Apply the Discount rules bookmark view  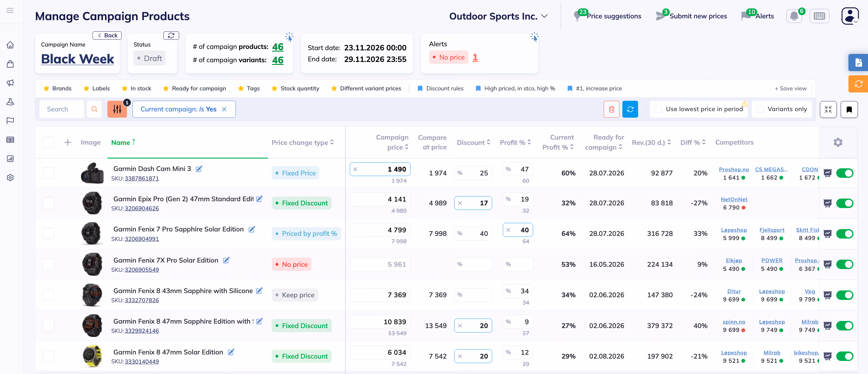pos(441,88)
